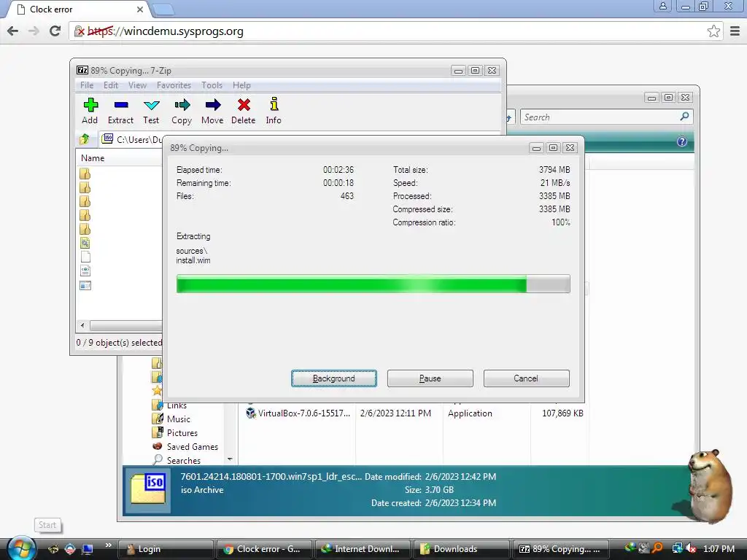Image resolution: width=747 pixels, height=560 pixels.
Task: Go back in Chrome
Action: point(13,31)
